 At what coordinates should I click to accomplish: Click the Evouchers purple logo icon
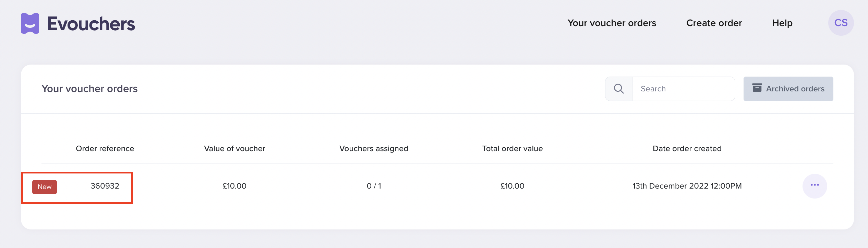(x=30, y=23)
